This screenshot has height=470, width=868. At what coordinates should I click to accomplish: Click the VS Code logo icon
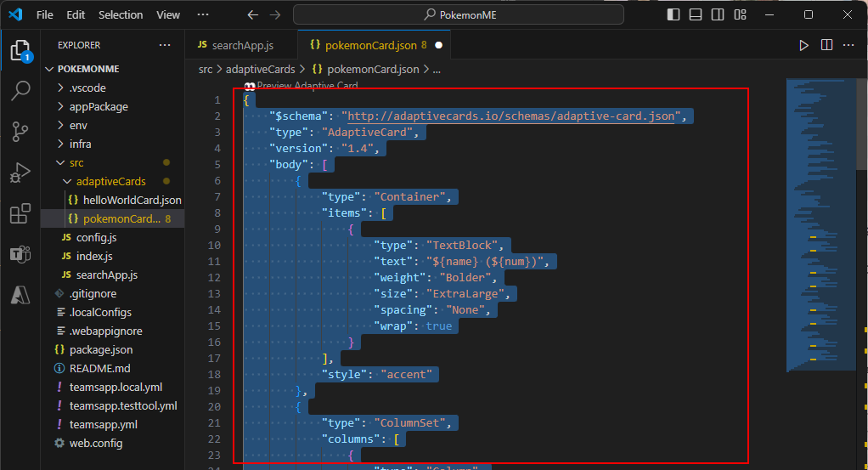coord(15,14)
